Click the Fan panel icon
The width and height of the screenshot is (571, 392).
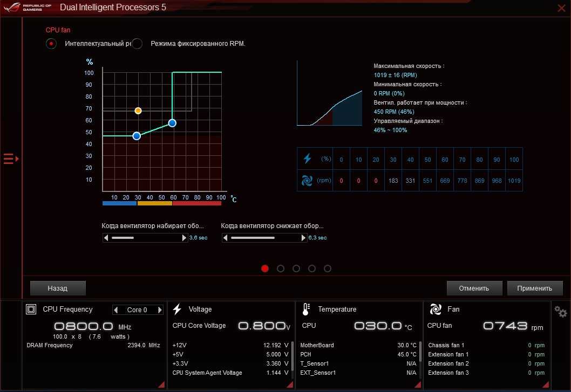(436, 310)
